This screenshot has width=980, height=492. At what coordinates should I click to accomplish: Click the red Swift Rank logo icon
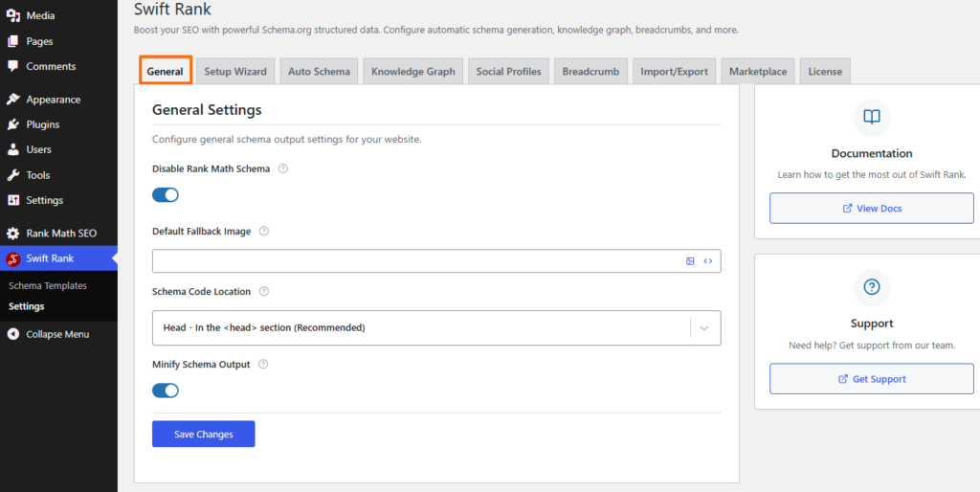[x=13, y=258]
